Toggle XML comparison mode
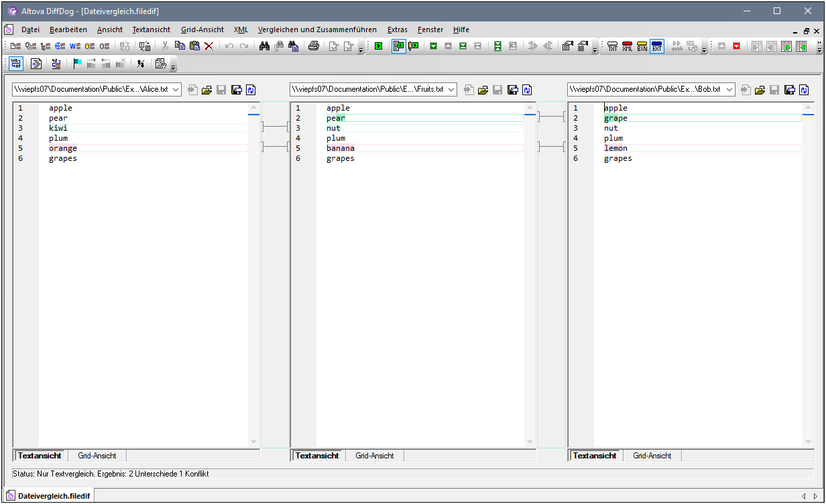Viewport: 826px width, 504px height. (x=628, y=46)
